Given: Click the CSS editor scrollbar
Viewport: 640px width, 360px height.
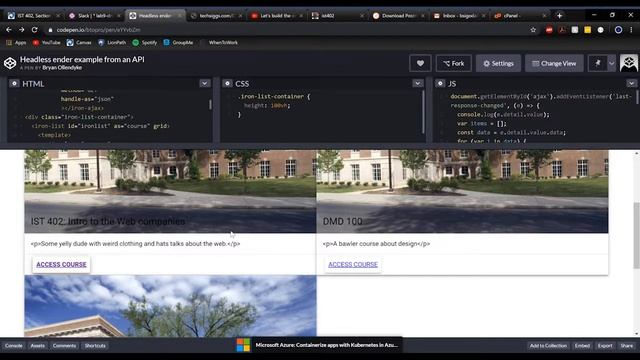Looking at the screenshot, I should 423,112.
